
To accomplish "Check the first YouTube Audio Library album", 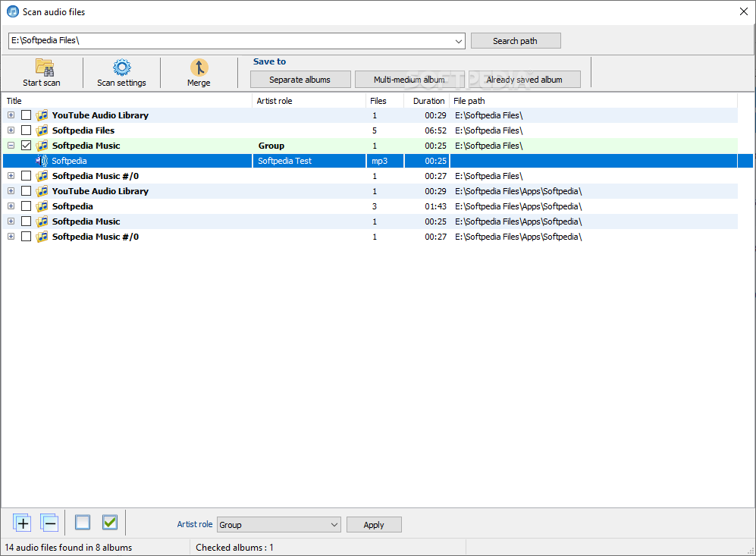I will pyautogui.click(x=26, y=115).
